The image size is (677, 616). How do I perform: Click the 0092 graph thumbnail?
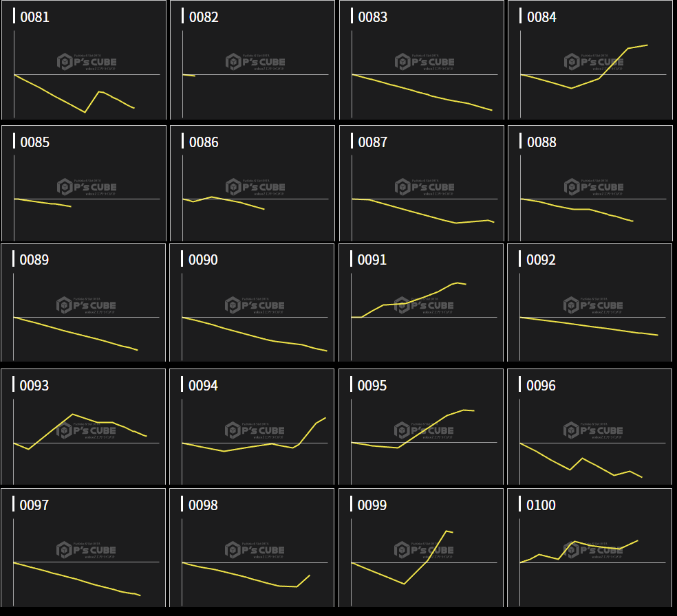point(590,302)
